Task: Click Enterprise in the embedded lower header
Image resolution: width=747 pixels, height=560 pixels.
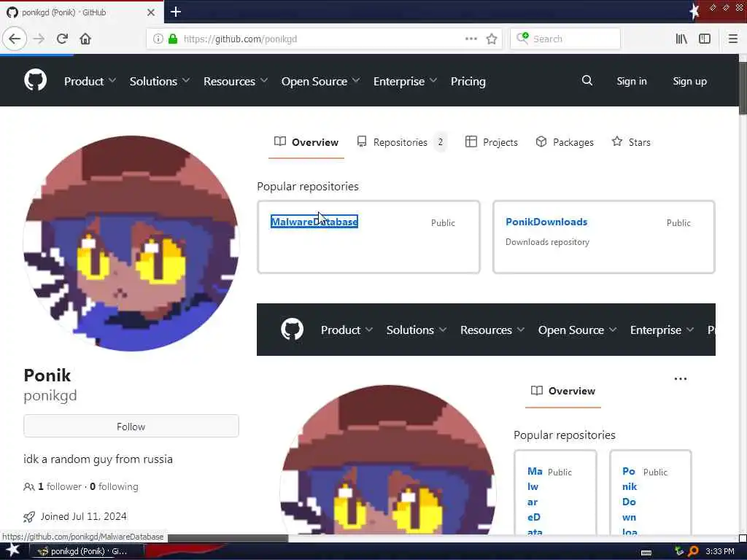Action: pos(662,330)
